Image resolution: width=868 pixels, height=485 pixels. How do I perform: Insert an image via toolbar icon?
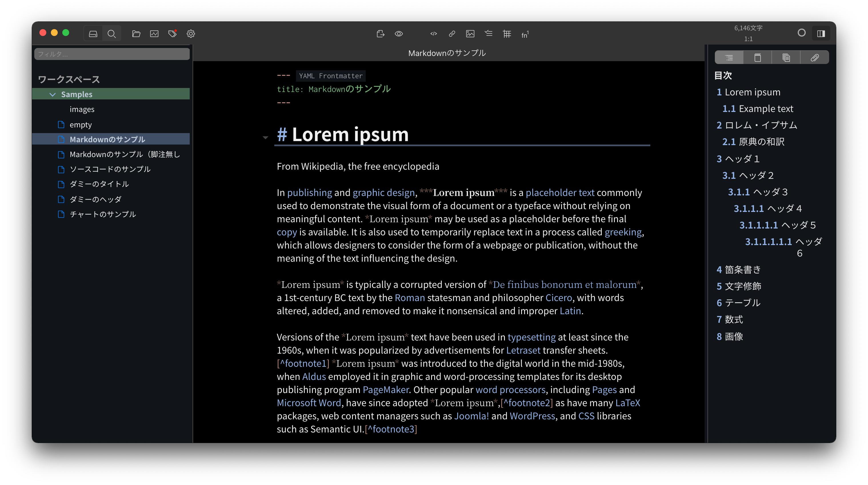point(470,34)
